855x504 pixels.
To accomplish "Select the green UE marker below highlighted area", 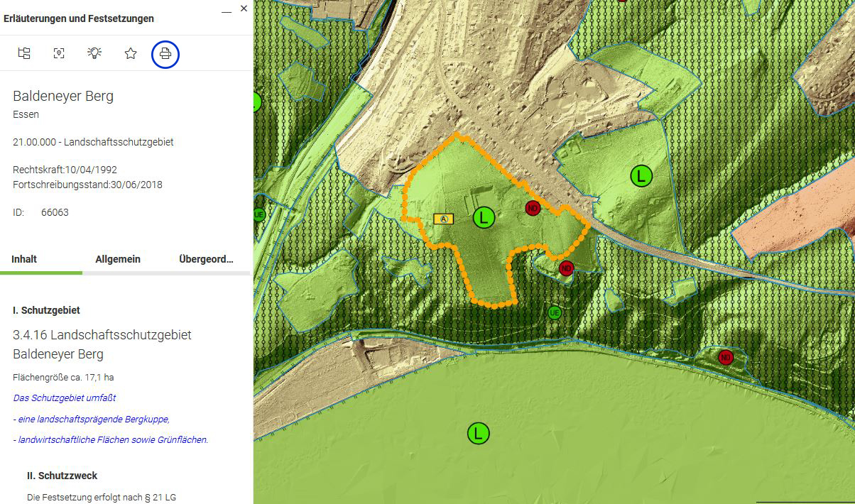I will pyautogui.click(x=555, y=312).
